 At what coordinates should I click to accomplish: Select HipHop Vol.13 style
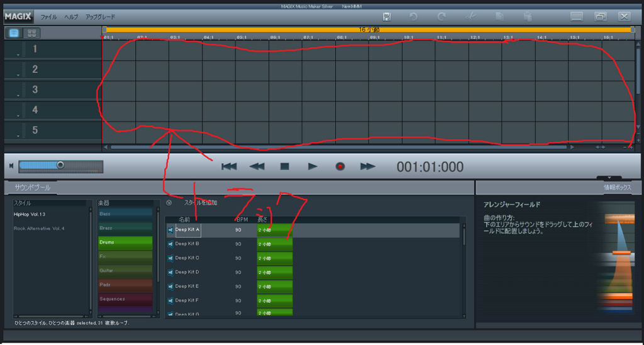[x=30, y=214]
